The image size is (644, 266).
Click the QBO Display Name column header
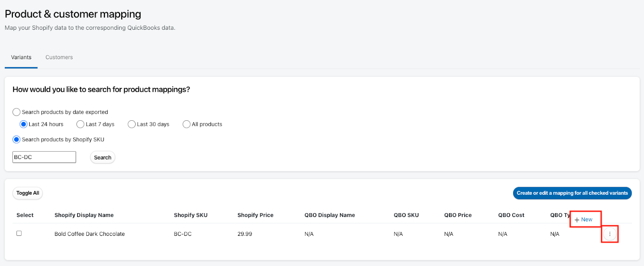click(x=330, y=215)
